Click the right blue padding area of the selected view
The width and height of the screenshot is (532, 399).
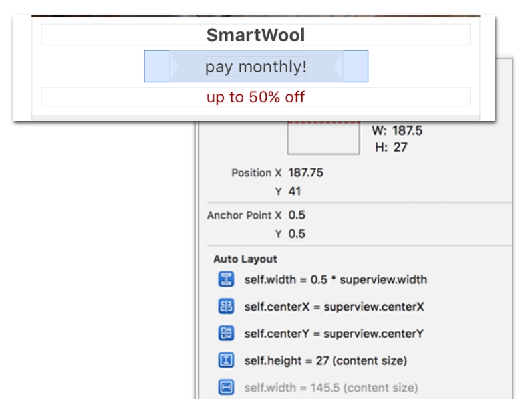click(x=356, y=66)
